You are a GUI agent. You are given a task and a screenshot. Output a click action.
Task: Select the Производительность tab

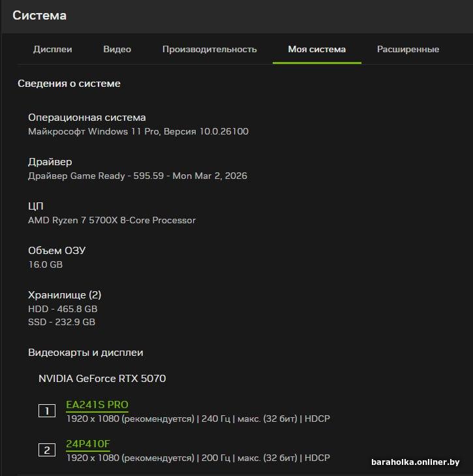coord(209,49)
